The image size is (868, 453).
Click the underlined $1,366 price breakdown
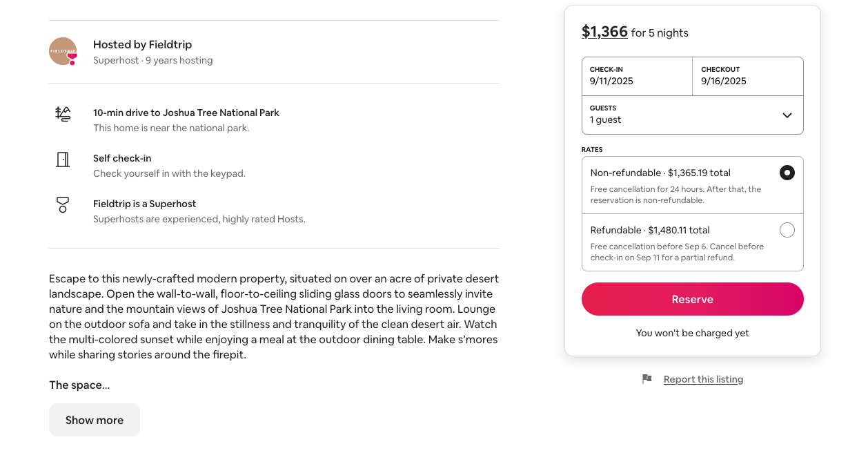[604, 32]
